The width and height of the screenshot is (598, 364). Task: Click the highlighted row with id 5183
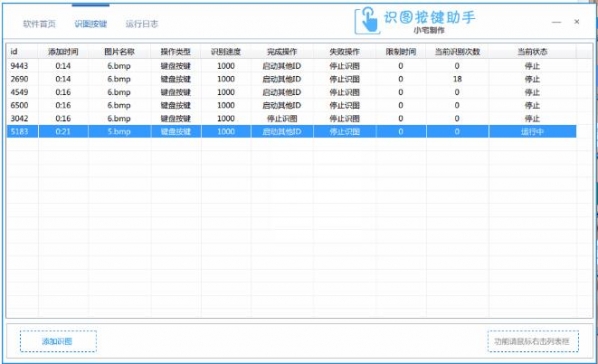pyautogui.click(x=291, y=131)
